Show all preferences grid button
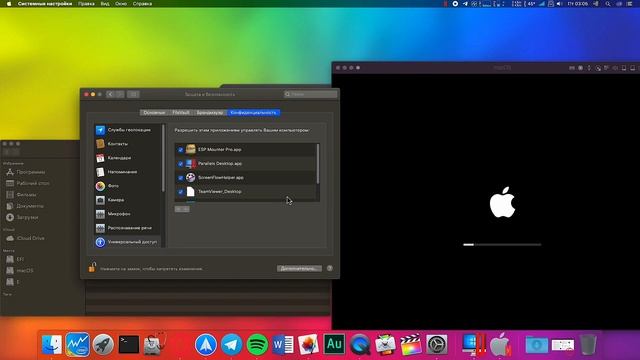The image size is (640, 360). (133, 94)
